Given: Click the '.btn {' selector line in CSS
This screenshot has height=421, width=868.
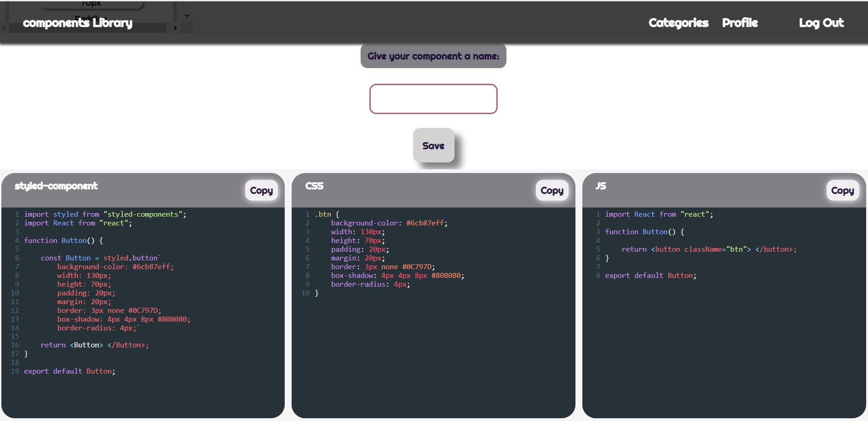Looking at the screenshot, I should (x=327, y=214).
